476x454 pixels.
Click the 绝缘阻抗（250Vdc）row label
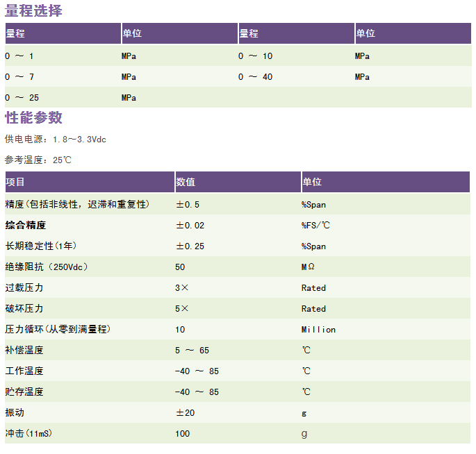pyautogui.click(x=47, y=267)
